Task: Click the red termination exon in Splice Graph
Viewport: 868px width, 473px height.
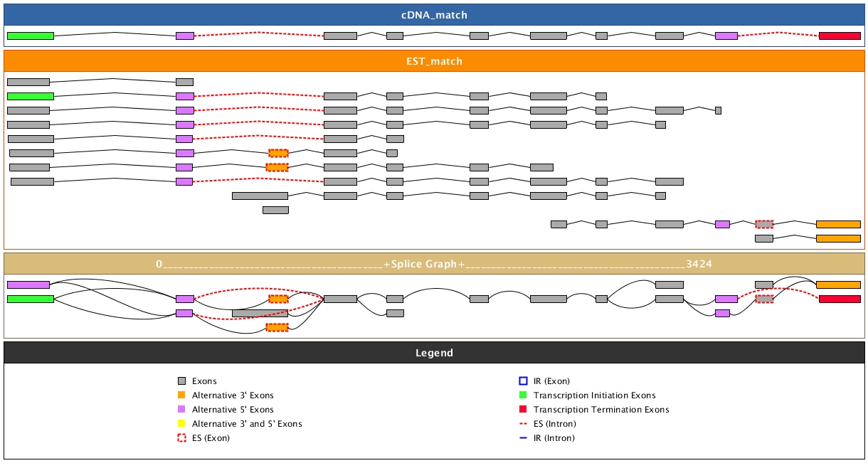Action: (840, 299)
